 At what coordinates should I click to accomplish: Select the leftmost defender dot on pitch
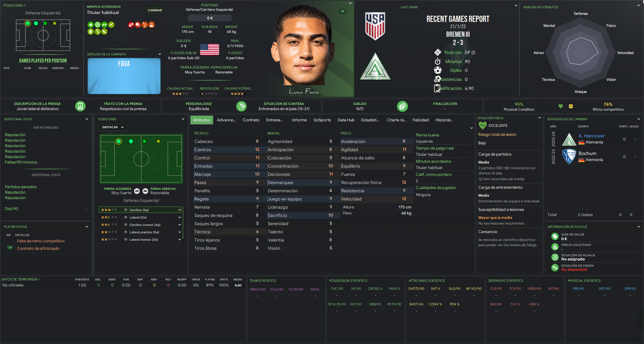tap(119, 141)
